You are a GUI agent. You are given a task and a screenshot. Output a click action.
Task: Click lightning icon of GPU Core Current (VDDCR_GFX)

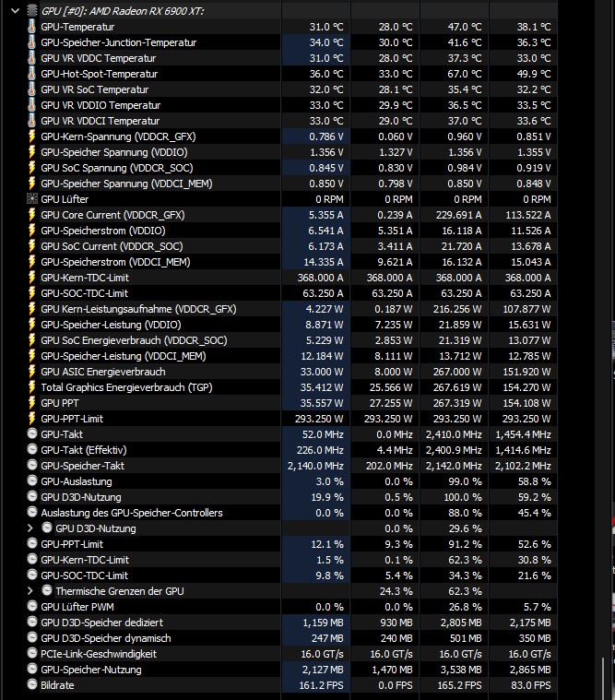31,215
